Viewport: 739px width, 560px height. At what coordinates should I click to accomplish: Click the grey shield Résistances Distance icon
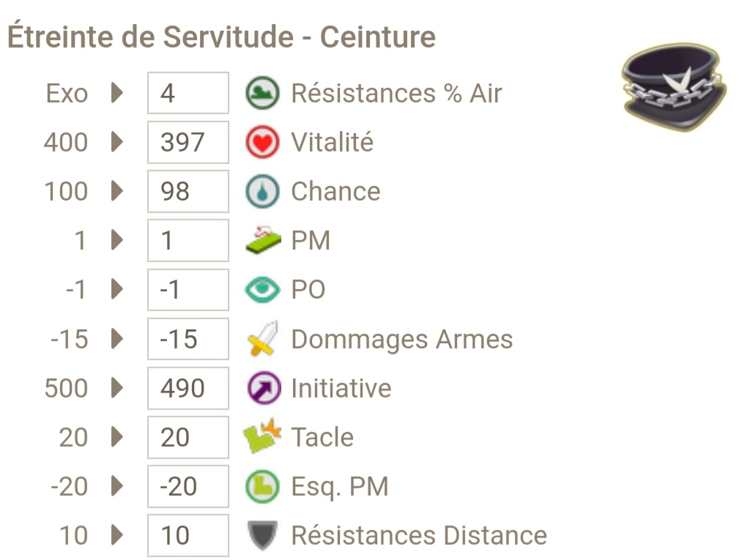pos(262,536)
